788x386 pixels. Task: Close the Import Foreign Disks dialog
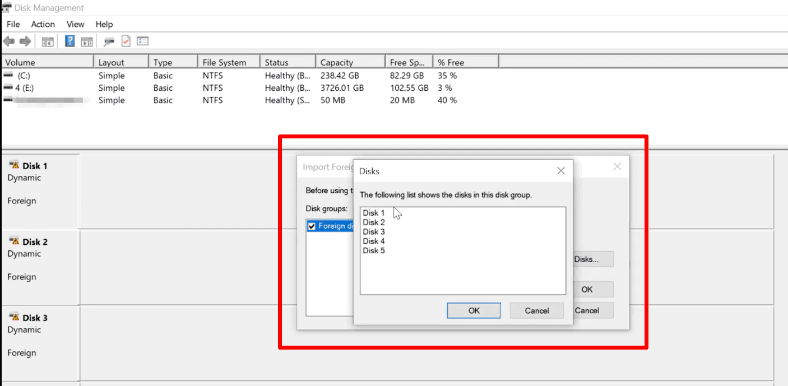point(618,166)
